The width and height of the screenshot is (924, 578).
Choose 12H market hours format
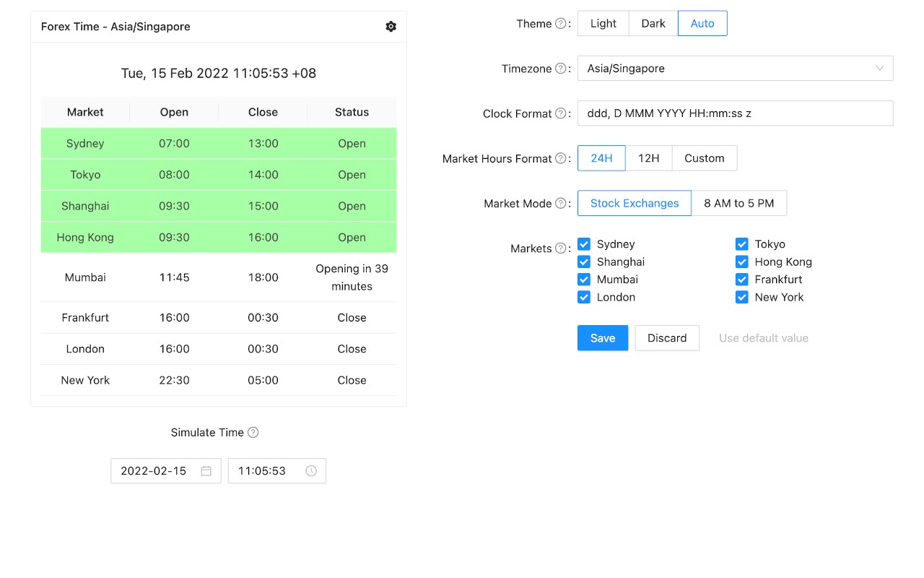point(649,158)
